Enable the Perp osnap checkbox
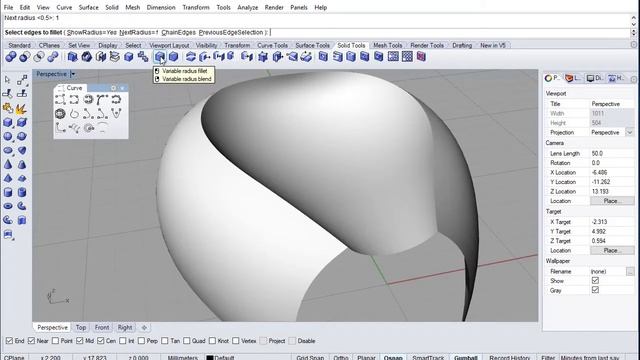Screen dimensions: 640x360 141,341
